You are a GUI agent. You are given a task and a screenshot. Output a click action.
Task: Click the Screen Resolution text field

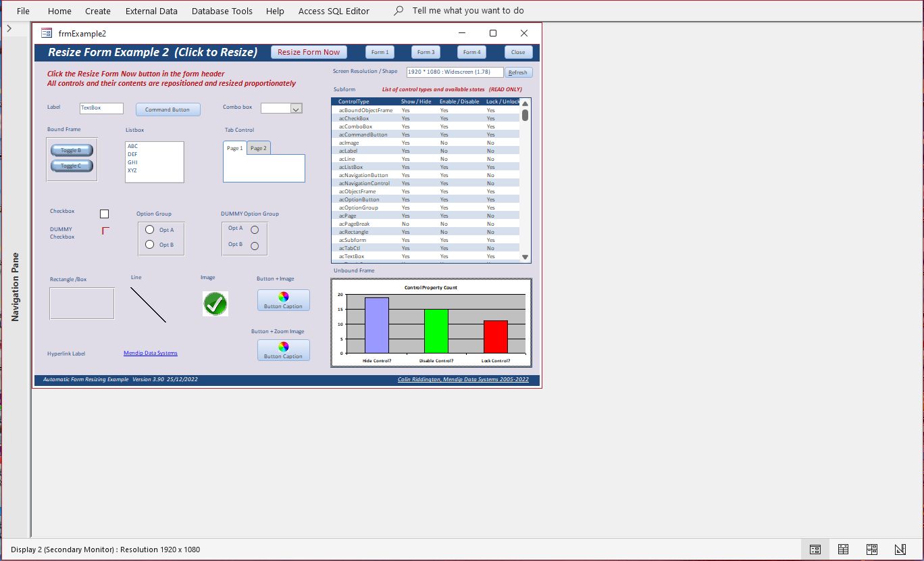(x=455, y=72)
